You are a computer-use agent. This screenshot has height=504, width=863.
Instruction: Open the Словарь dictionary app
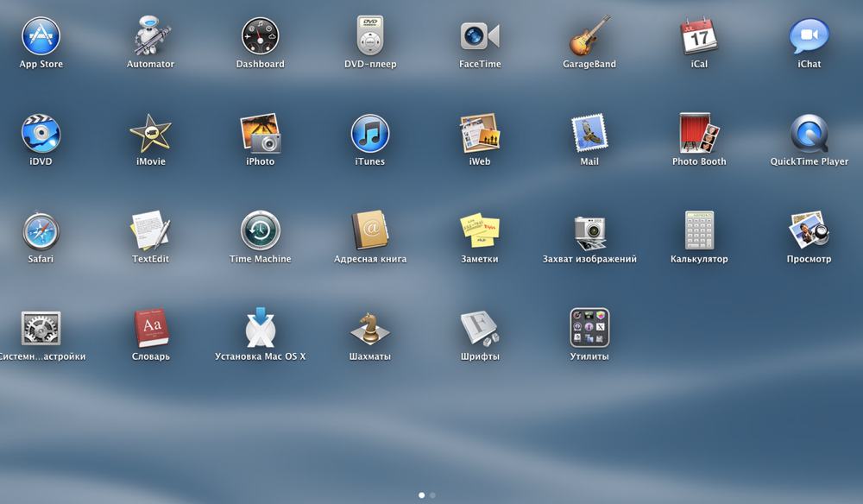coord(150,329)
